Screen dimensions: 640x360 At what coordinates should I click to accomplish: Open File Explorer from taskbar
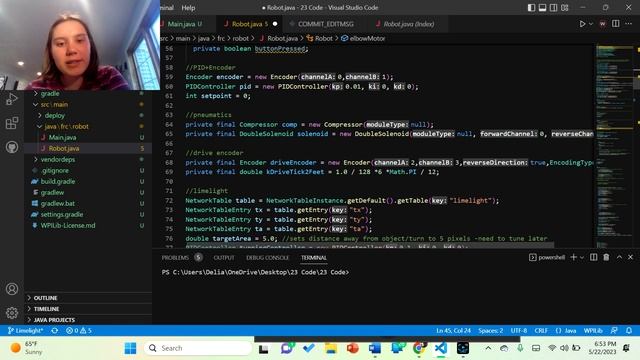pos(331,348)
